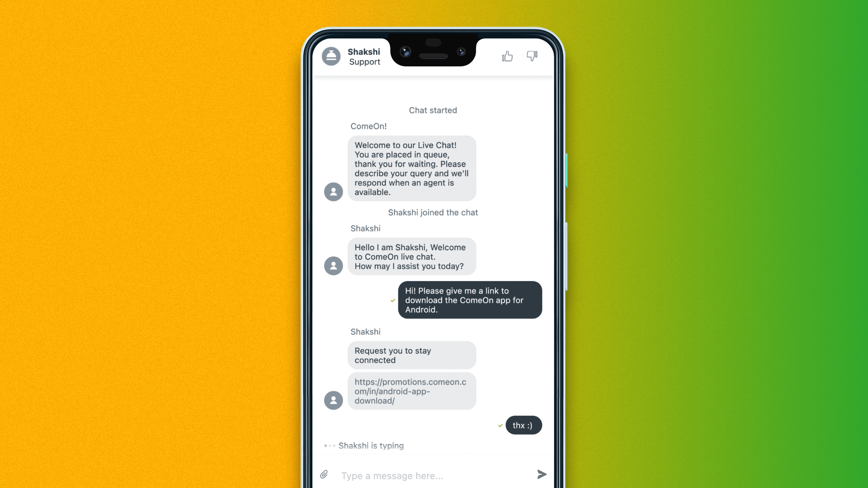Click the user profile icon in header

click(x=331, y=56)
